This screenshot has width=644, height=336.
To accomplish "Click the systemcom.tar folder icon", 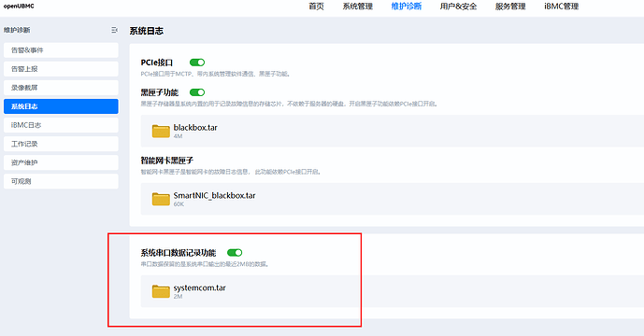I will point(161,291).
